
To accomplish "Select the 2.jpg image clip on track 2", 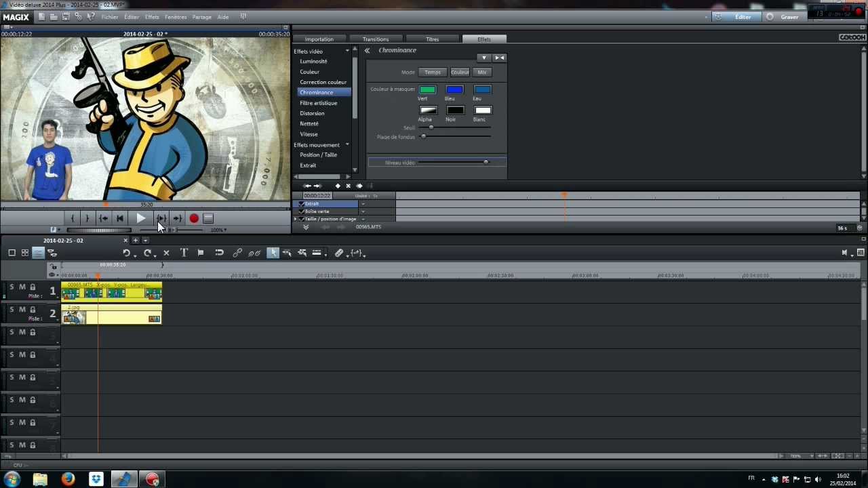I will tap(112, 314).
